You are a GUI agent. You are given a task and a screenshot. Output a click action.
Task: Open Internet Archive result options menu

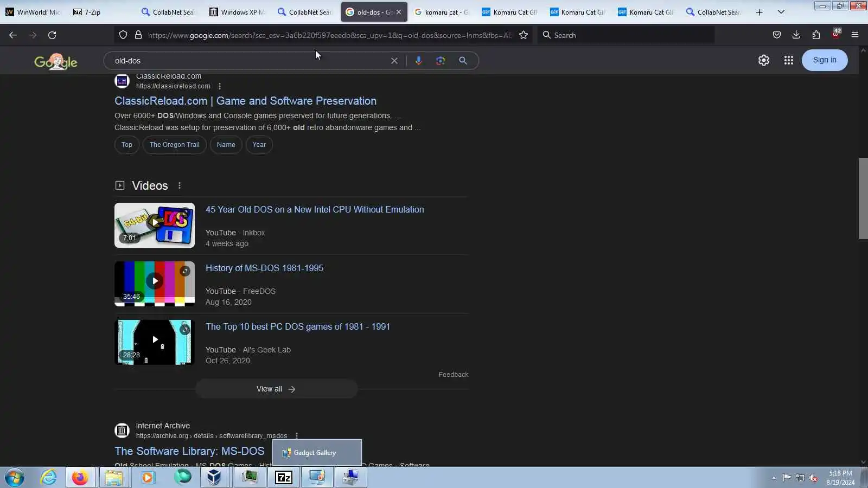[x=297, y=436]
